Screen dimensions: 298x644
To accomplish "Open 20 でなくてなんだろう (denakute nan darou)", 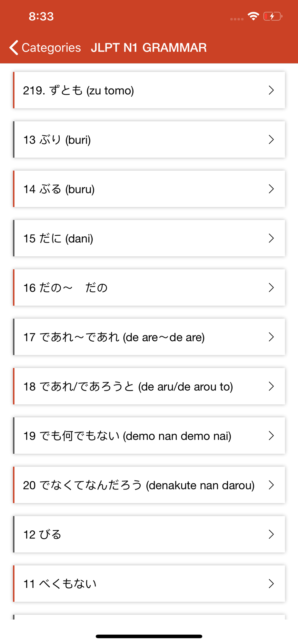I will [x=149, y=485].
